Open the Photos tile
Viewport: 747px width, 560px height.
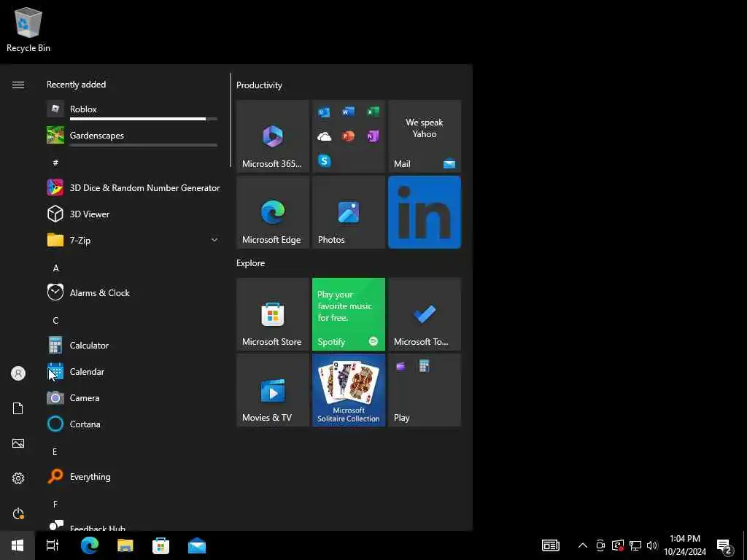[349, 212]
